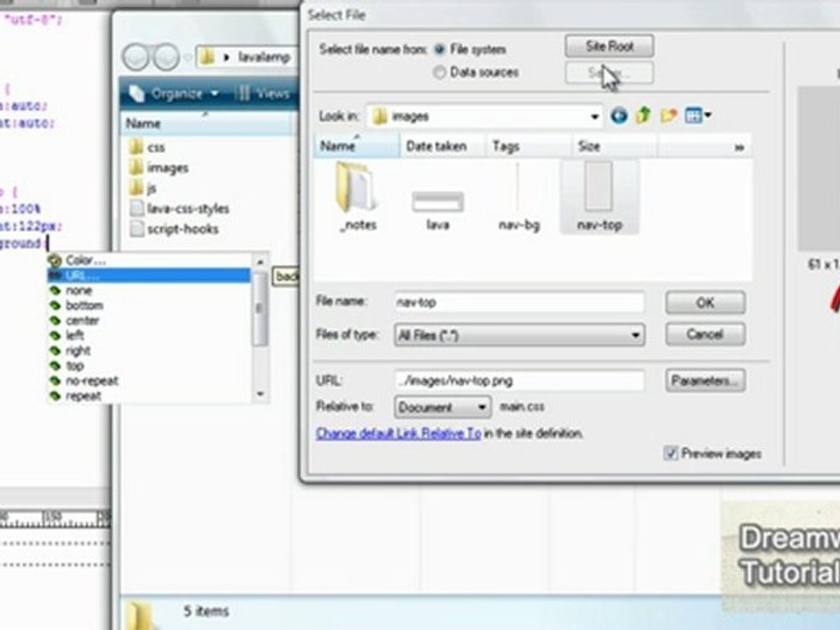
Task: Open the css folder in Explorer
Action: click(x=147, y=147)
